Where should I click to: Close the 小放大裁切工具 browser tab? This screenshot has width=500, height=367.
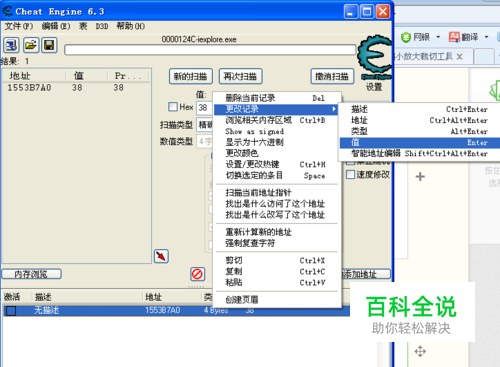(x=460, y=56)
